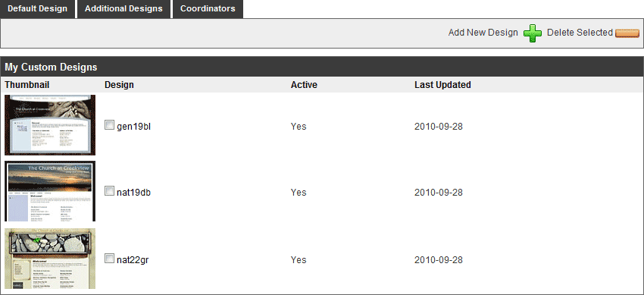Click the orange minus Delete icon
The height and width of the screenshot is (295, 644).
[627, 33]
